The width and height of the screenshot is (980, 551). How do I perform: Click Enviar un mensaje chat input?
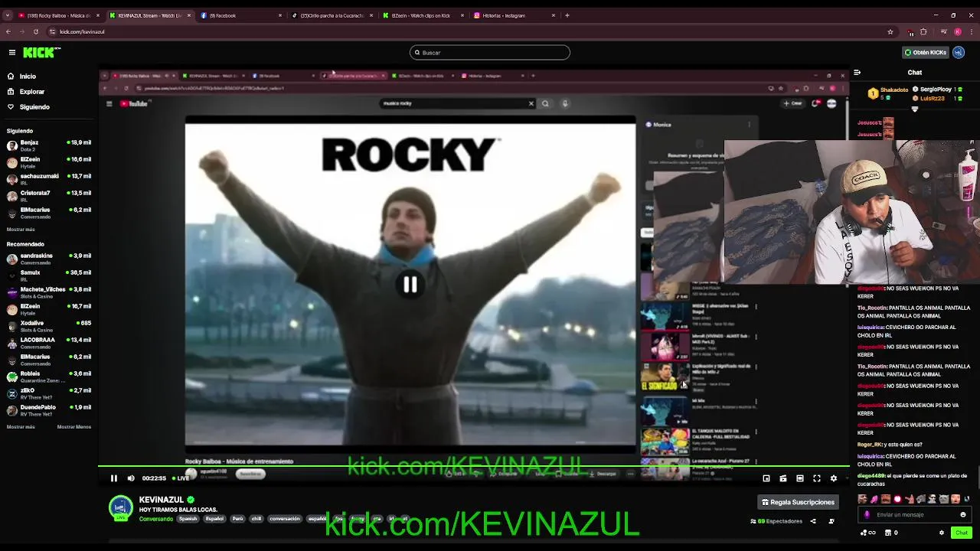[916, 514]
